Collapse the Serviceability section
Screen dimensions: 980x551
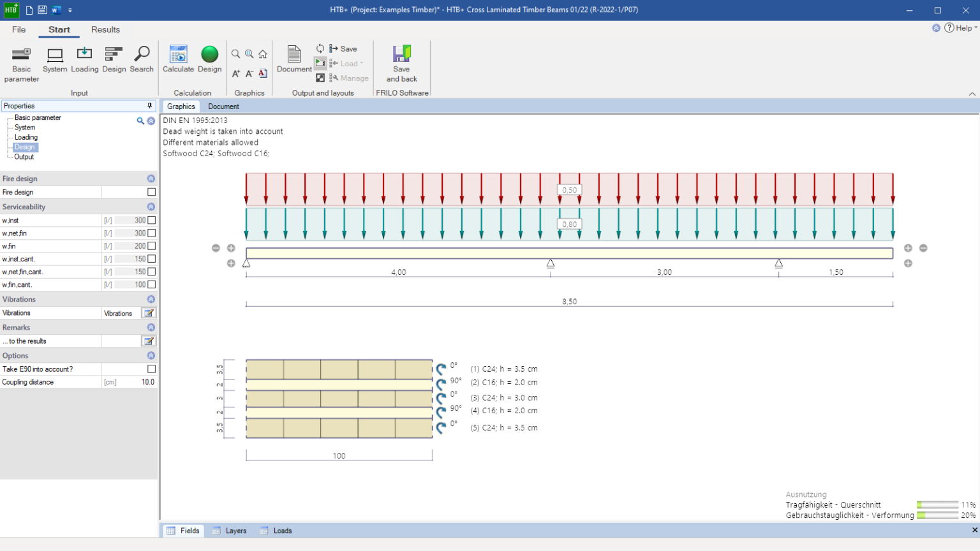[151, 207]
